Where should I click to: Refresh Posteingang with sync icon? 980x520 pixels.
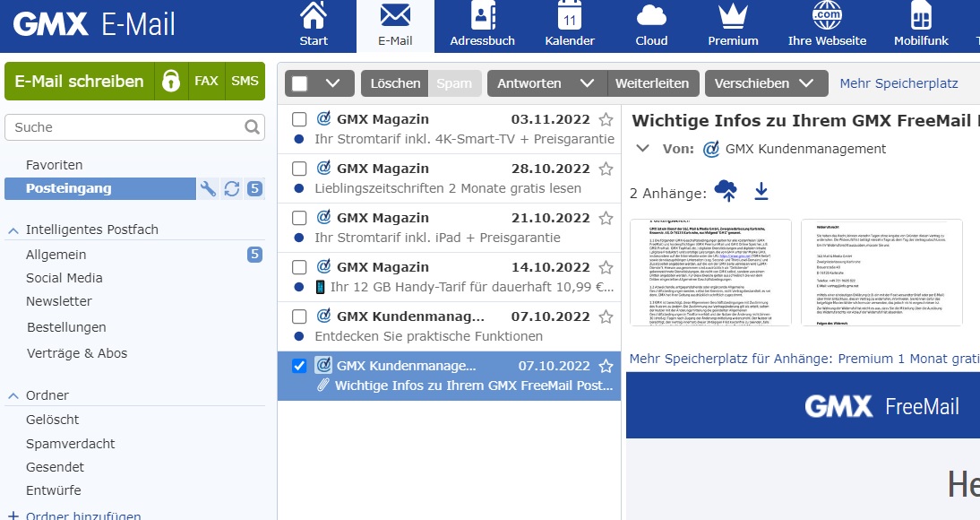pyautogui.click(x=232, y=188)
